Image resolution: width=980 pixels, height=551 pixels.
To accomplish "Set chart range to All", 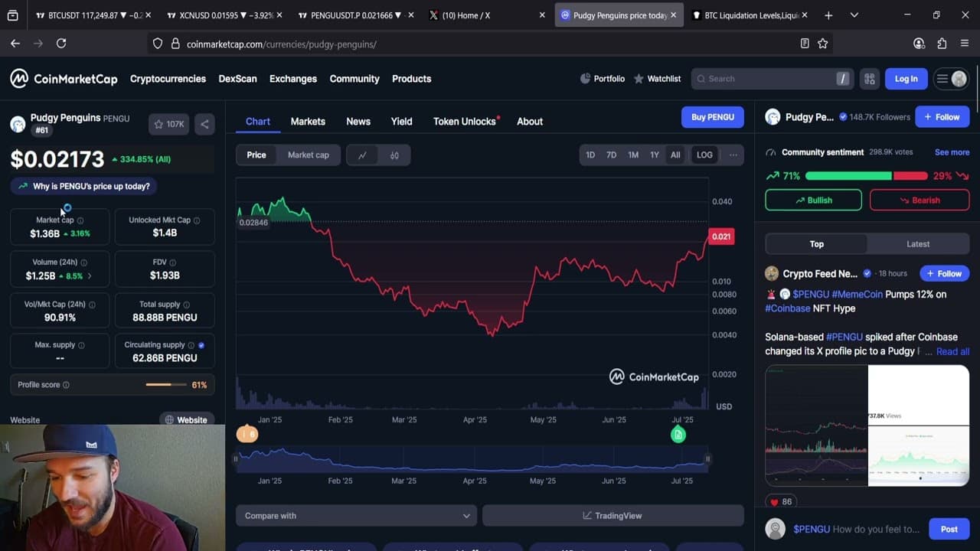I will click(675, 155).
